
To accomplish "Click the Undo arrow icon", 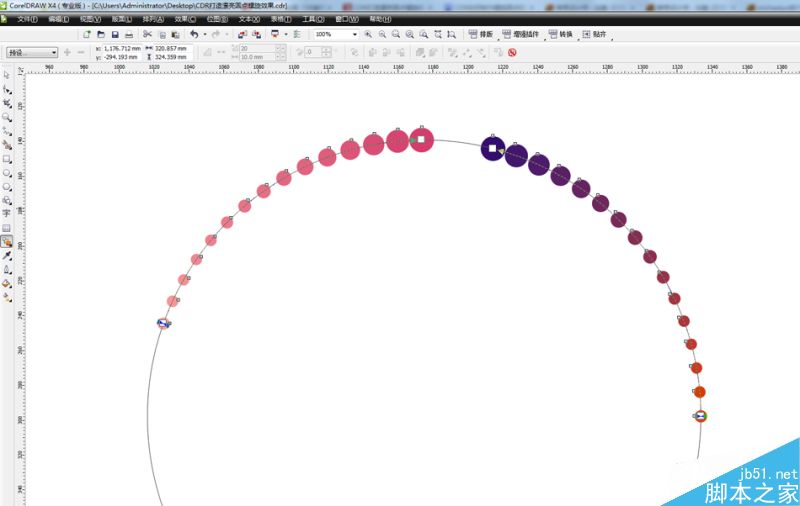I will pyautogui.click(x=194, y=34).
